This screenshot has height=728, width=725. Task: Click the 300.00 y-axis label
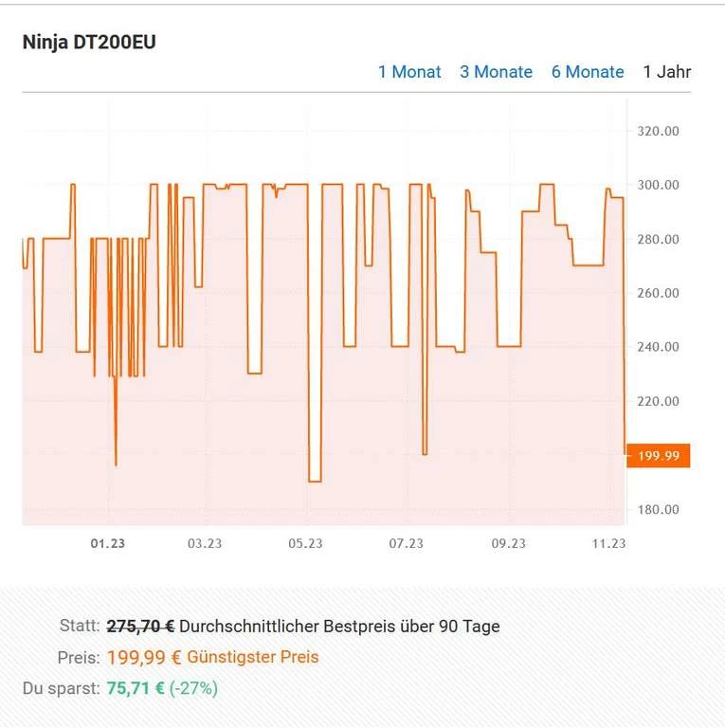658,185
